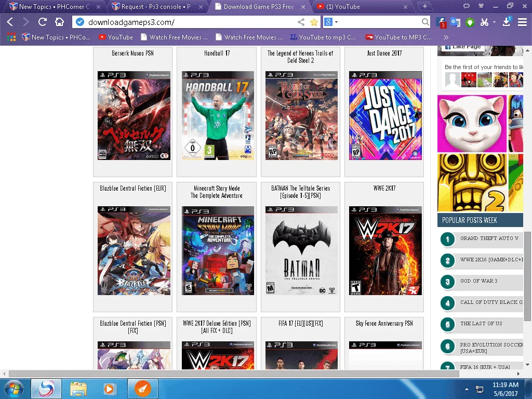Switch to the YouTube tab
Viewport: 532px width, 399px height.
(362, 6)
